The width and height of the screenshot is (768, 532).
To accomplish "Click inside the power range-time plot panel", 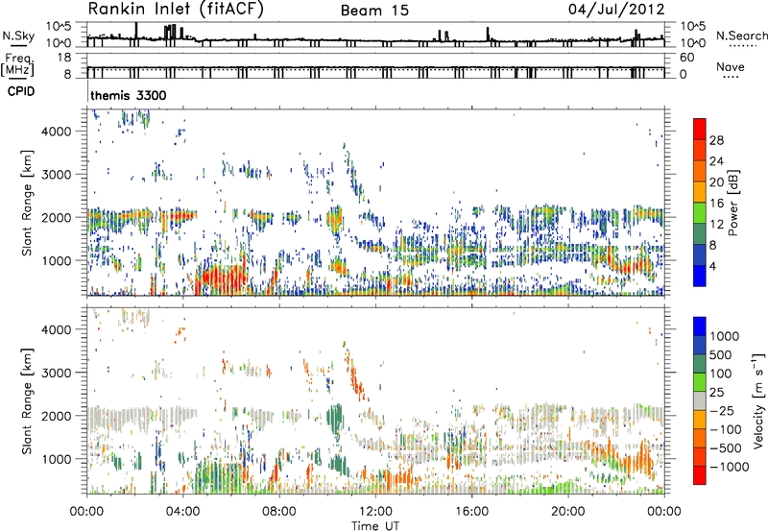I will coord(375,203).
